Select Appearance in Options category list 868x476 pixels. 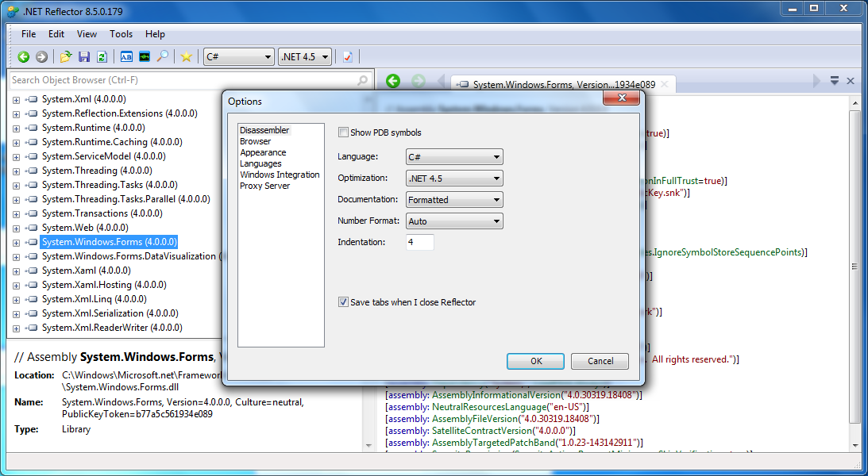pyautogui.click(x=263, y=152)
